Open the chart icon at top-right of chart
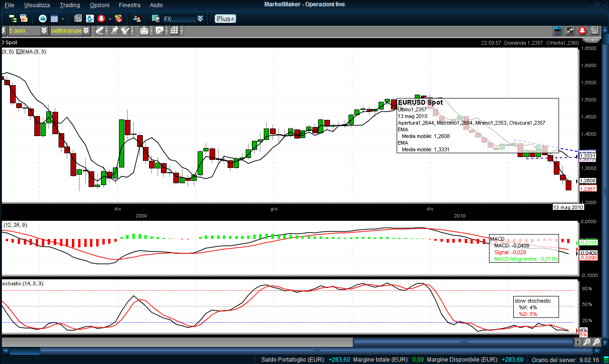The width and height of the screenshot is (609, 364). [x=569, y=30]
